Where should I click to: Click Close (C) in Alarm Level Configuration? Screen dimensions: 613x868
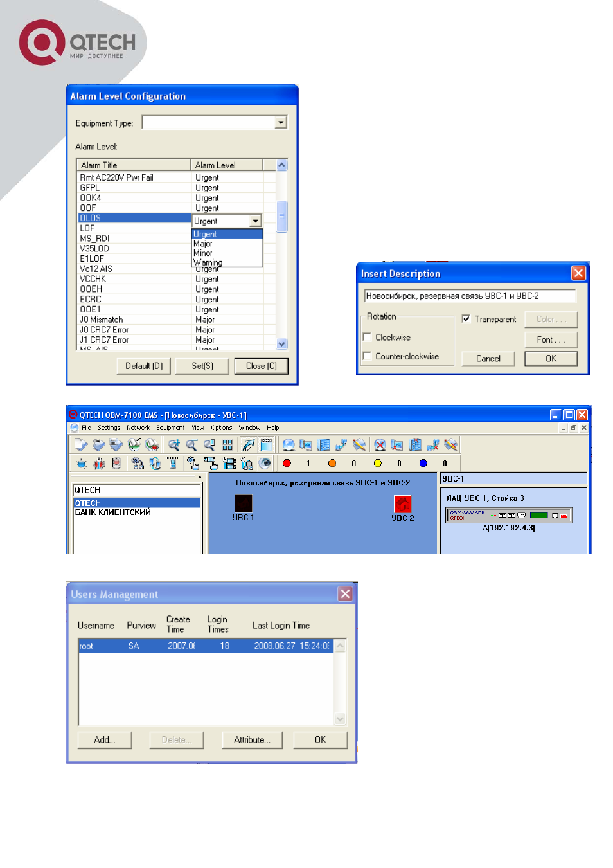coord(261,366)
